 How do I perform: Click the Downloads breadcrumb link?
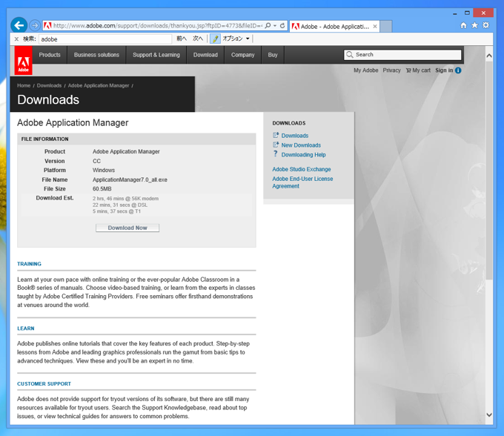point(49,85)
